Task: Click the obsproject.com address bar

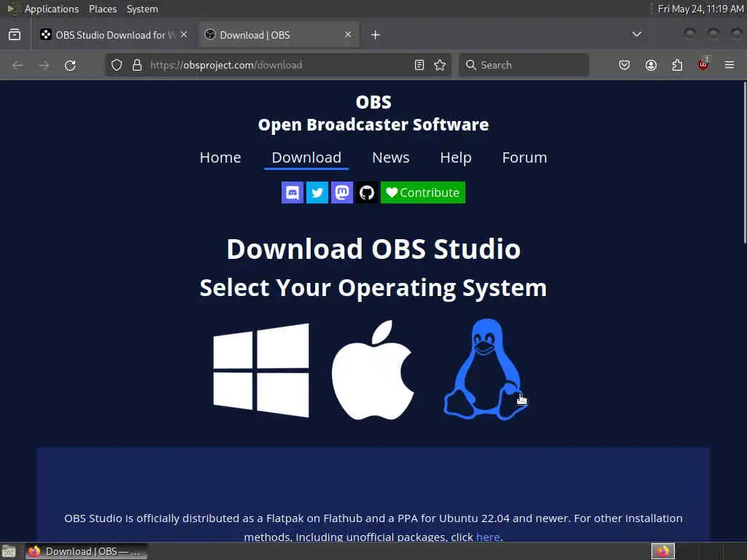Action: (279, 65)
